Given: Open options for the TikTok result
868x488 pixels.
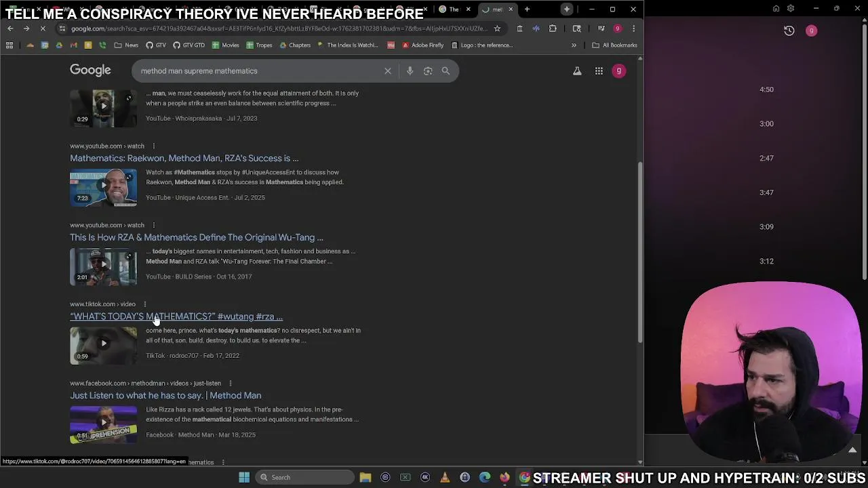Looking at the screenshot, I should point(144,304).
